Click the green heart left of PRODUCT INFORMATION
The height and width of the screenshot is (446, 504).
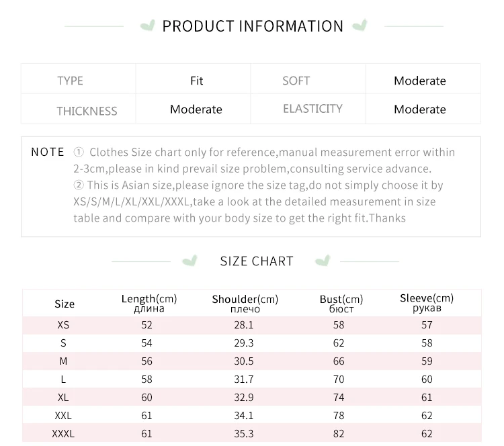coord(148,26)
